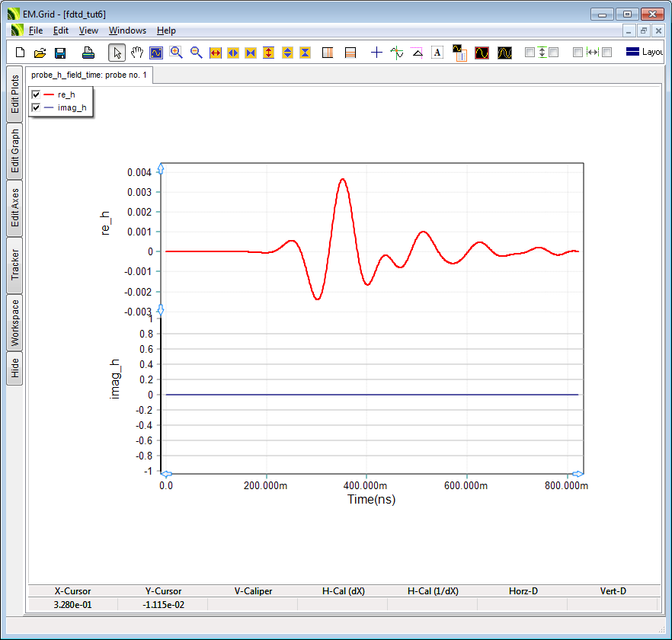Select the arrow pointer tool
Image resolution: width=672 pixels, height=640 pixels.
117,53
